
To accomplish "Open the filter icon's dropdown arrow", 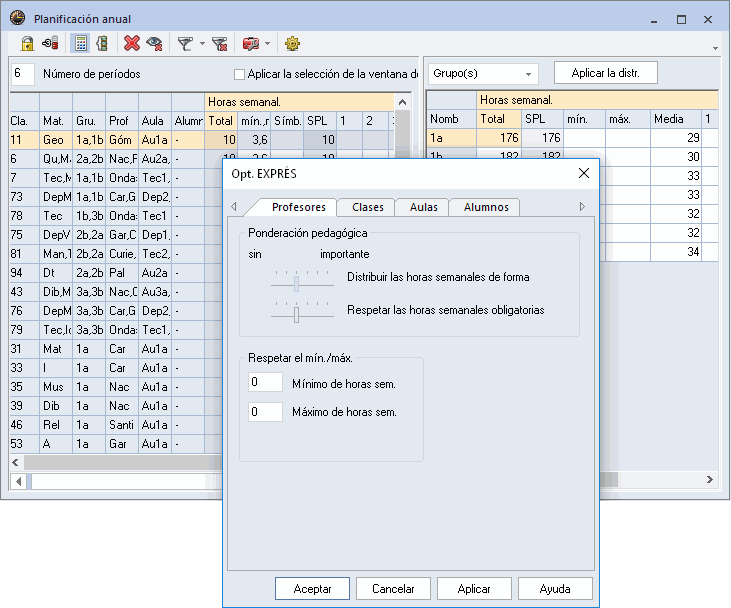I will [202, 44].
